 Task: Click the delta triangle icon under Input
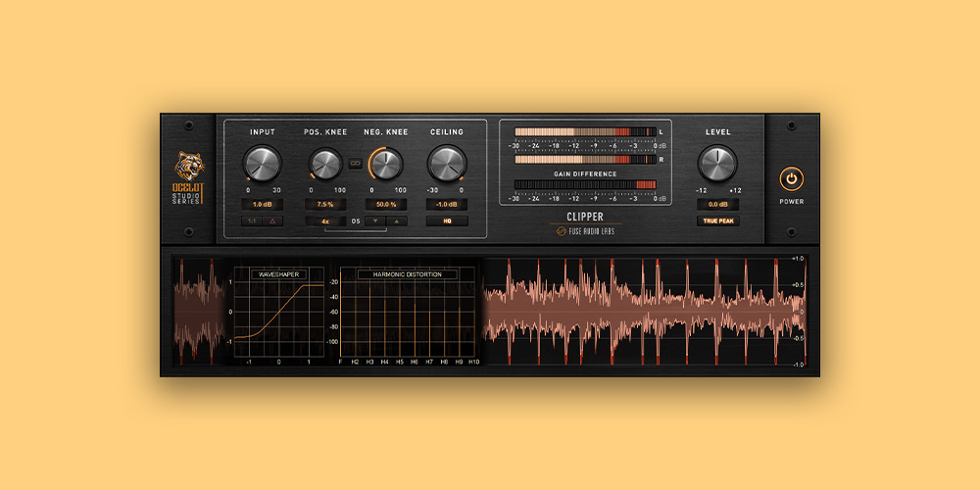[272, 221]
